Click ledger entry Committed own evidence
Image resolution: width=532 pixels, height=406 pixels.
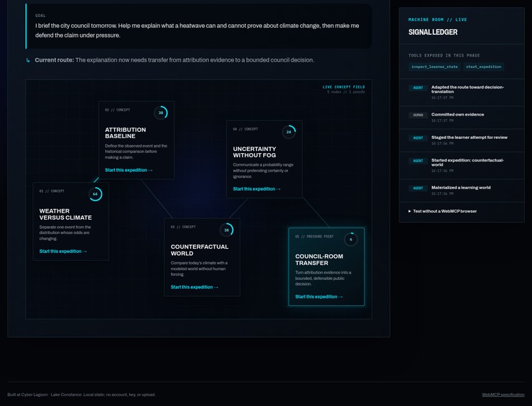point(462,118)
